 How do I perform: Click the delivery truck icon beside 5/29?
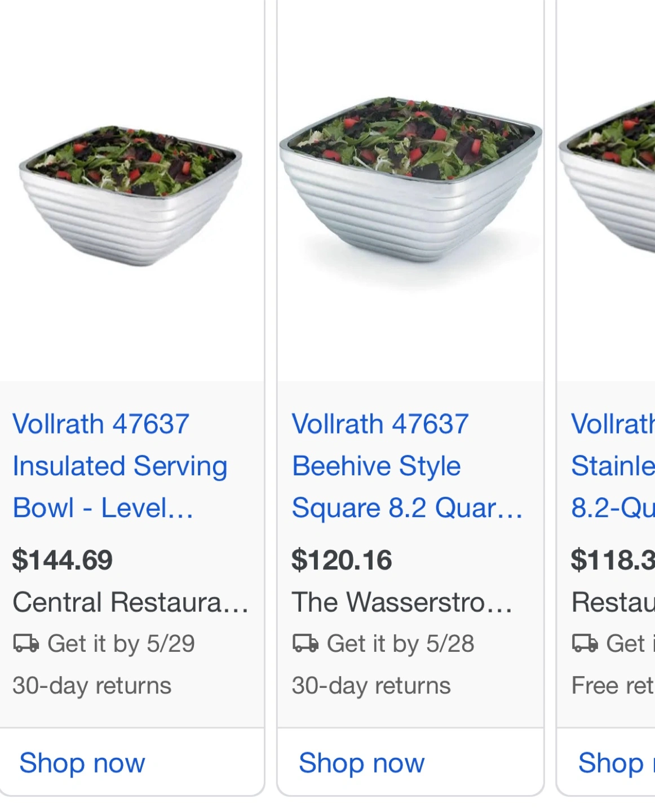coord(26,643)
